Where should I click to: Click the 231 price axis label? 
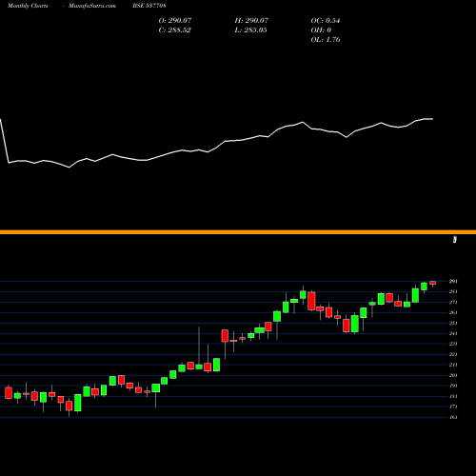click(x=453, y=344)
